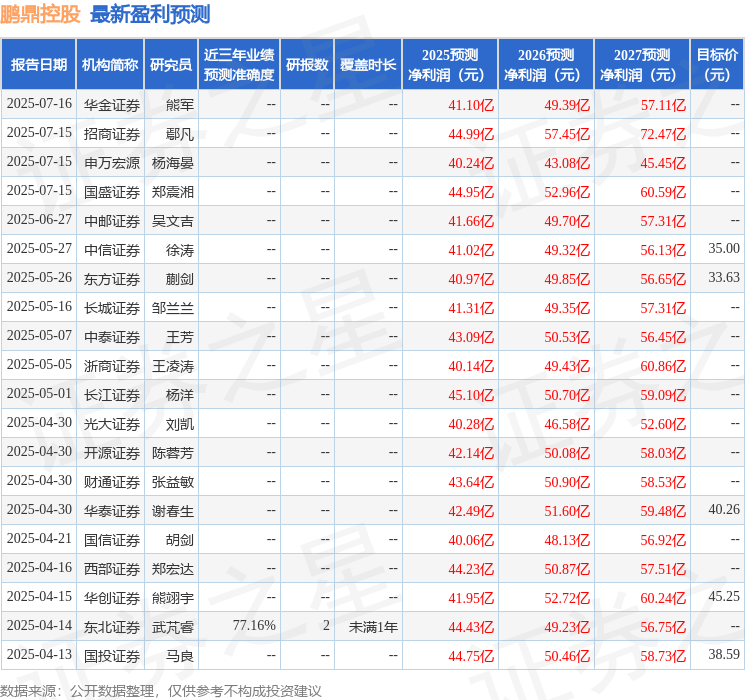
Task: Select the 西部证券 institution cell
Action: click(x=112, y=569)
